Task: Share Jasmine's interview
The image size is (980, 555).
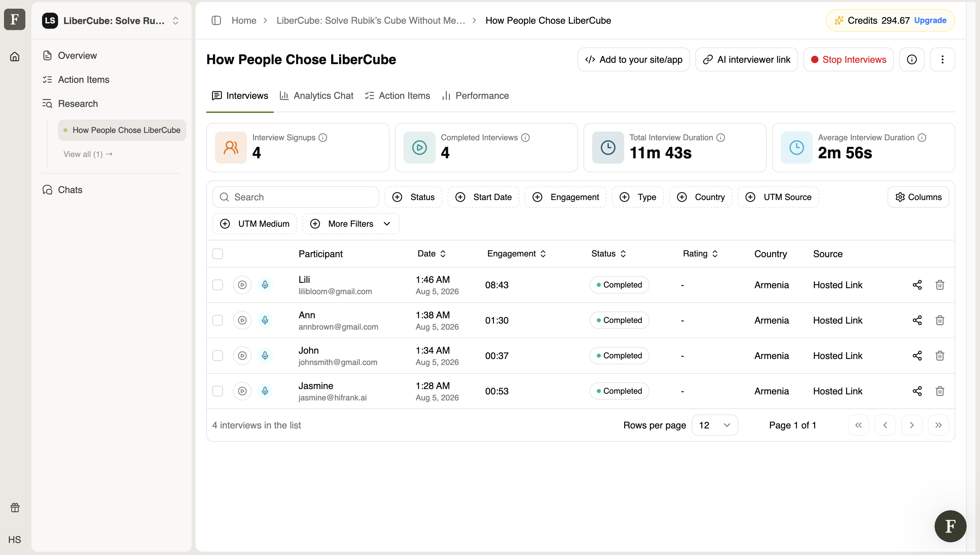Action: [917, 391]
